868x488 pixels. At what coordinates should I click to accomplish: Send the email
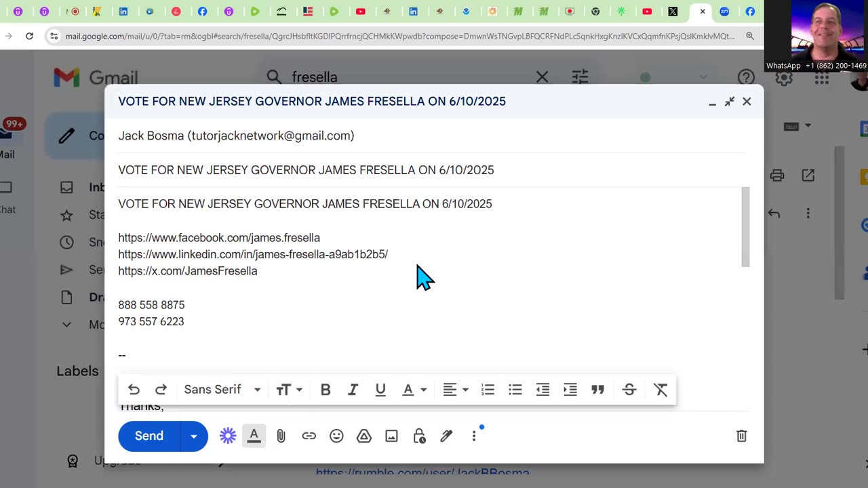click(x=149, y=436)
